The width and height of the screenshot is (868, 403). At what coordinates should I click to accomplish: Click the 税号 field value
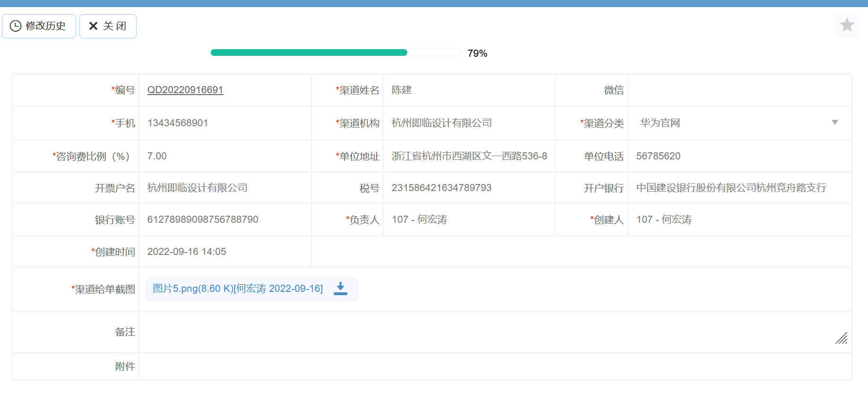coord(468,188)
